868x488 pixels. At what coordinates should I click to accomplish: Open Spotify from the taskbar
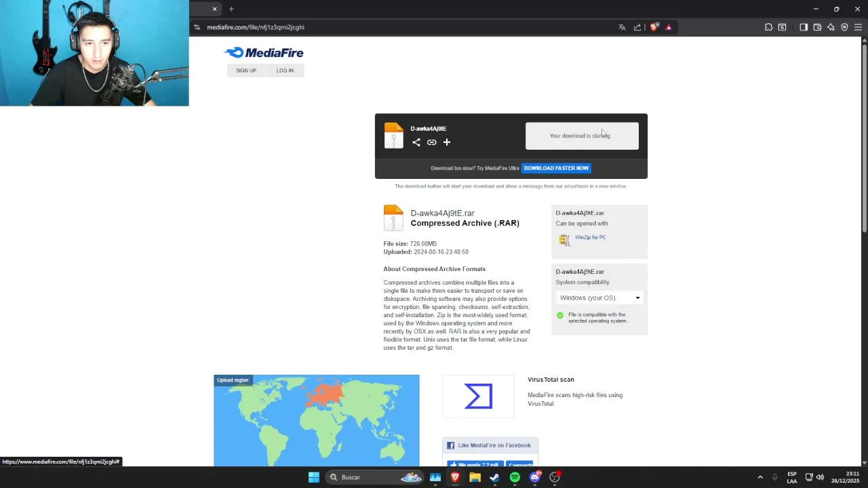click(515, 477)
